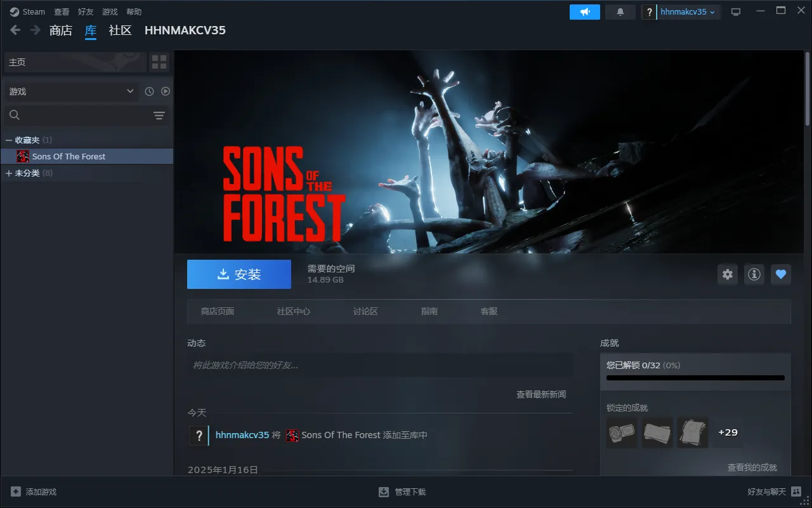Viewport: 812px width, 508px height.
Task: Click the Big Picture mode monitor icon
Action: pyautogui.click(x=736, y=12)
